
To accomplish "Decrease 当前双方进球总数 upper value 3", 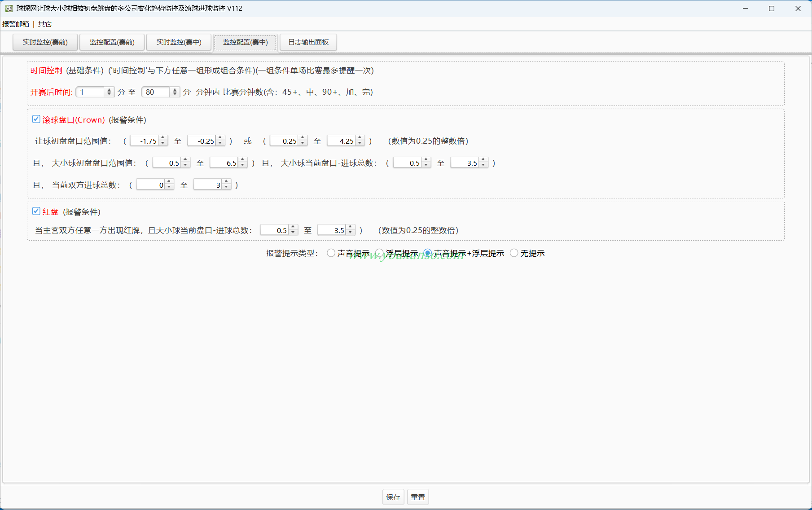I will (x=226, y=188).
